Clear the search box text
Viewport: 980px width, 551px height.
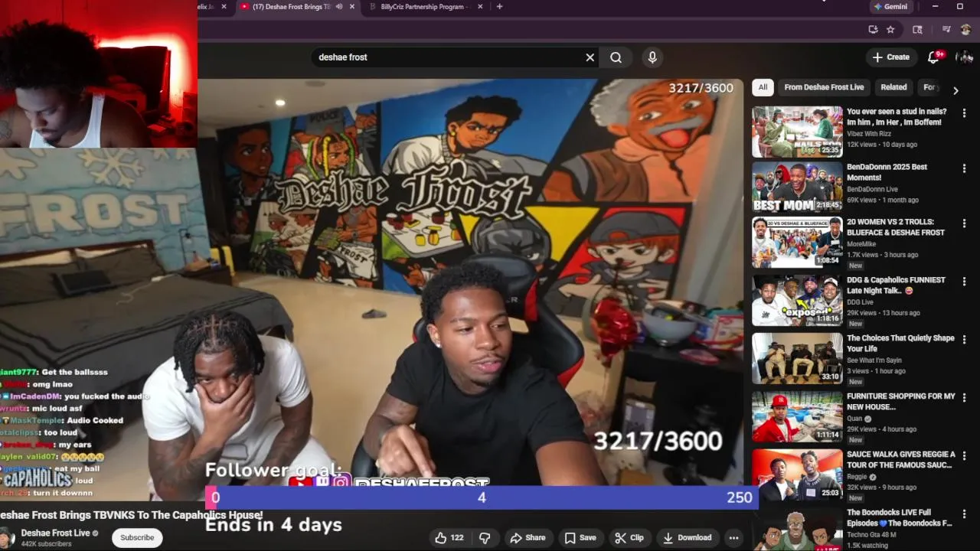590,57
